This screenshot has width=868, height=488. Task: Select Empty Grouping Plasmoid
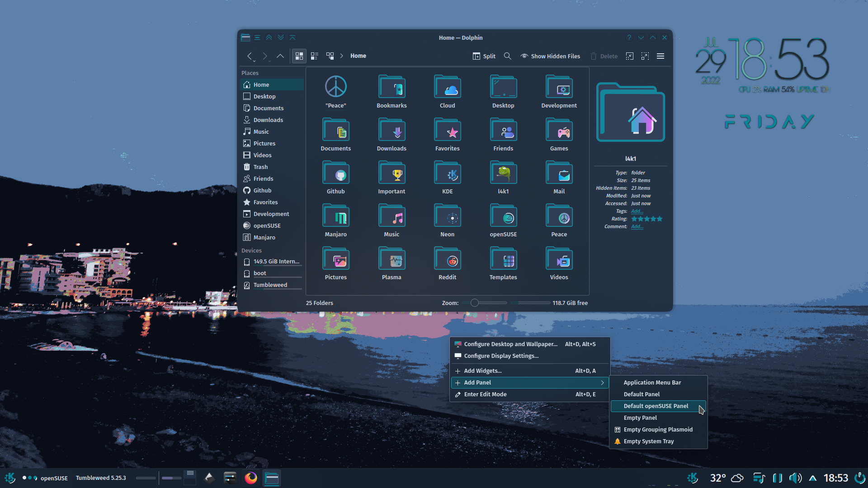(658, 429)
